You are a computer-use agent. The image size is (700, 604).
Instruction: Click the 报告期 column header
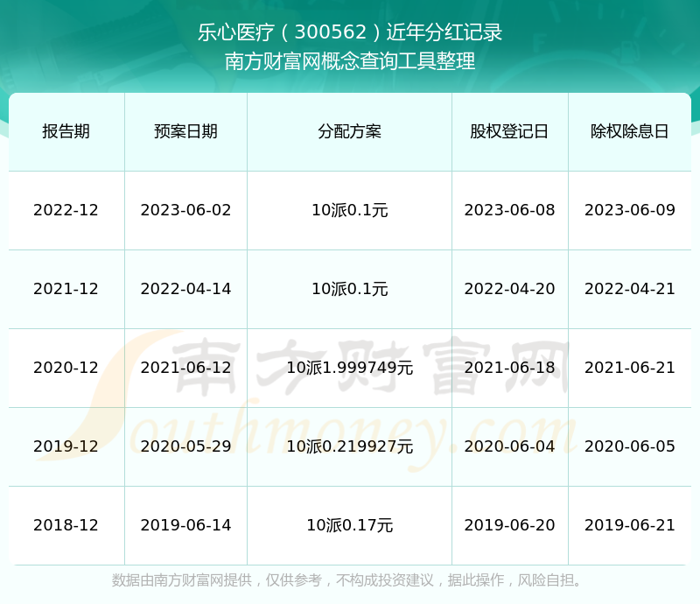66,131
